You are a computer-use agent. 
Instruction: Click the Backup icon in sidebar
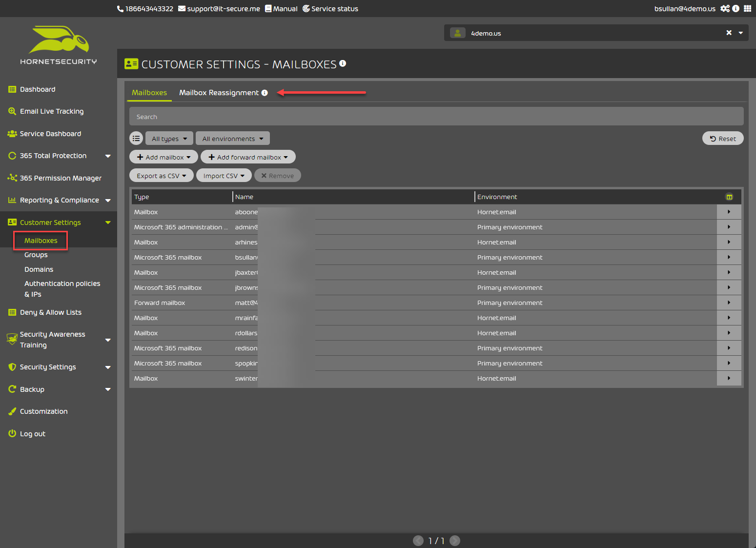[12, 389]
